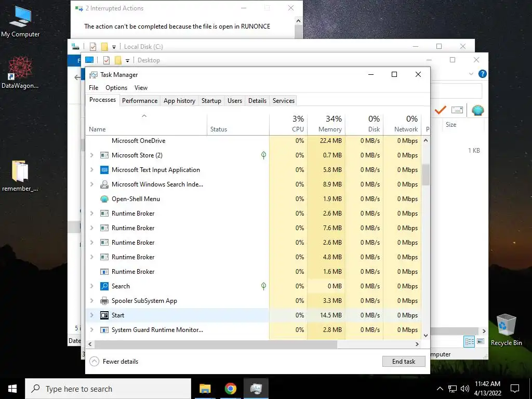Image resolution: width=532 pixels, height=399 pixels.
Task: Sort processes by CPU column
Action: (x=288, y=124)
